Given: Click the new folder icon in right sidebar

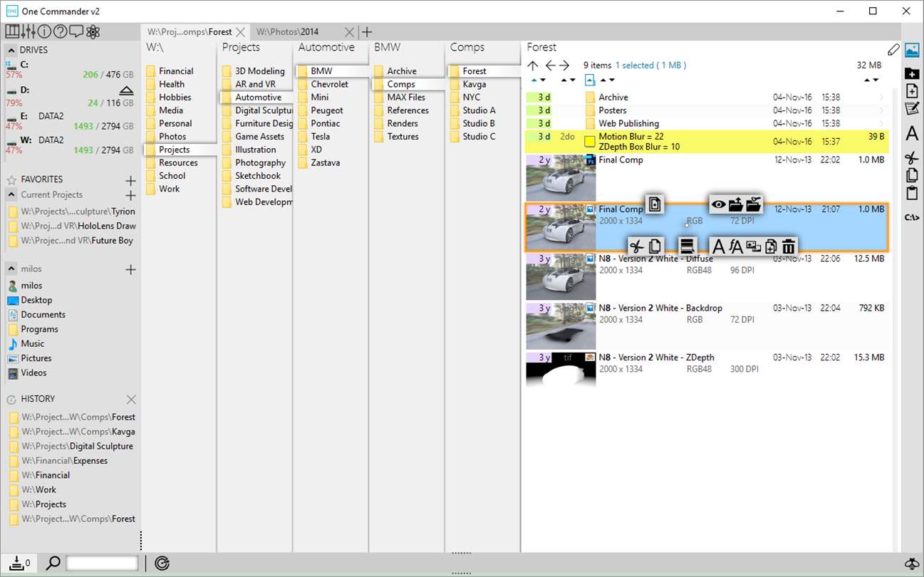Looking at the screenshot, I should [x=912, y=73].
